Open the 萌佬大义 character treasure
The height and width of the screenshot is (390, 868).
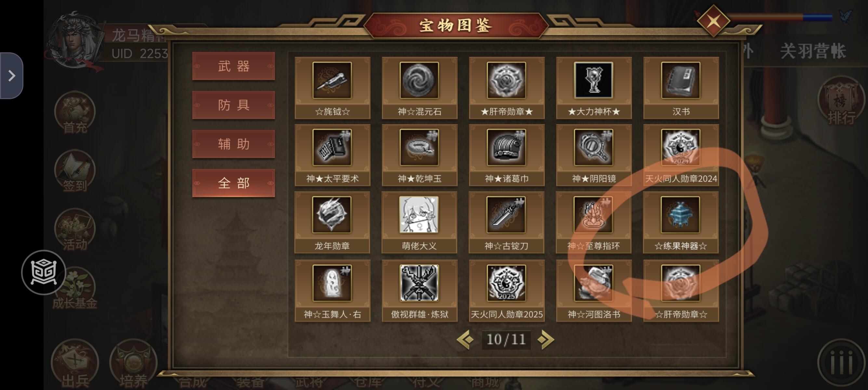click(419, 222)
